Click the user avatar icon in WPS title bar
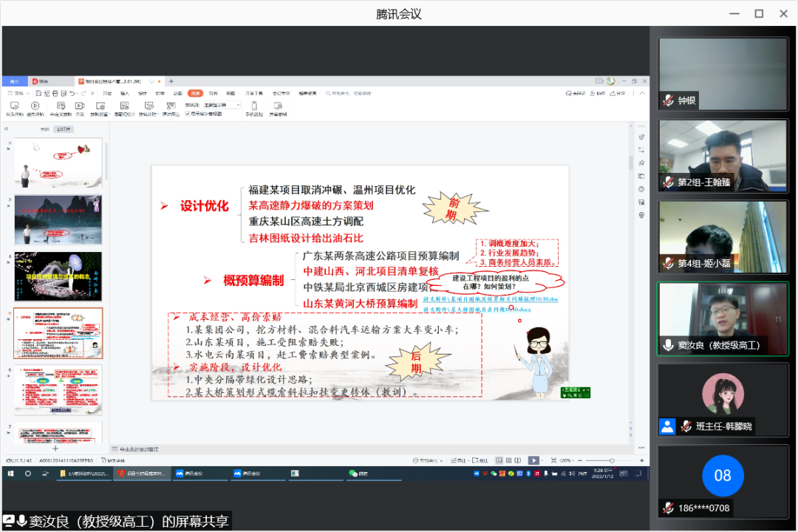798x532 pixels. [x=611, y=81]
